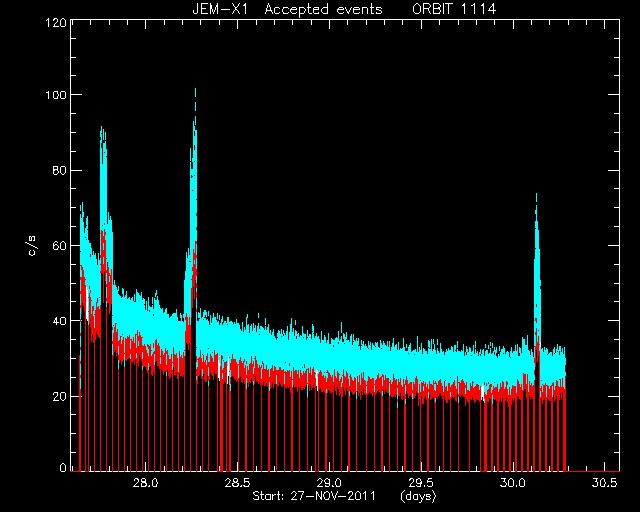Select the 80 y-axis tick label
This screenshot has width=640, height=512.
click(60, 170)
